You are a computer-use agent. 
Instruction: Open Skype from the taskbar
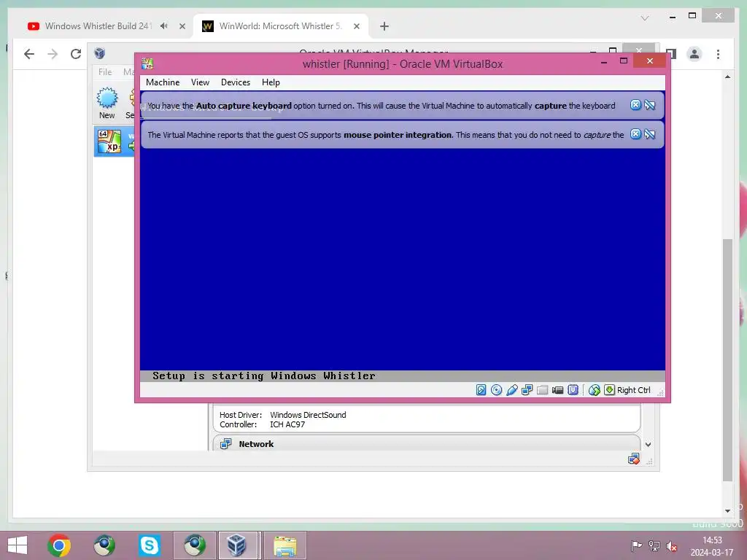tap(149, 545)
